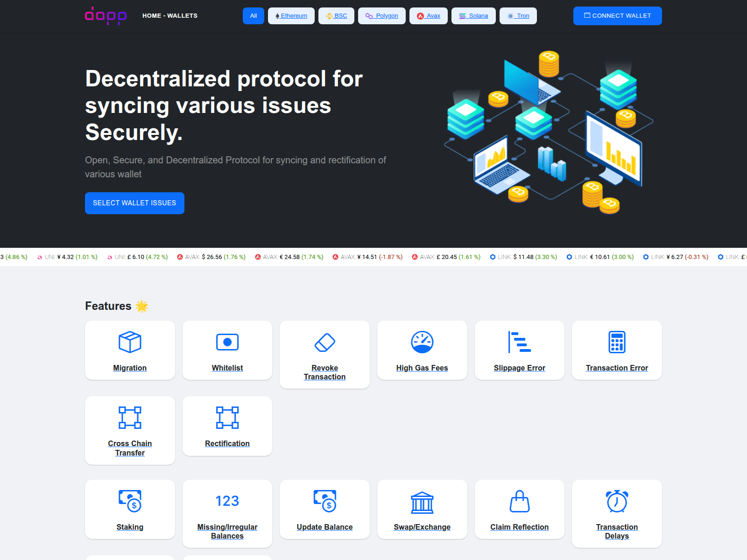Click the star emoji beside Features
Viewport: 747px width, 560px height.
coord(142,306)
